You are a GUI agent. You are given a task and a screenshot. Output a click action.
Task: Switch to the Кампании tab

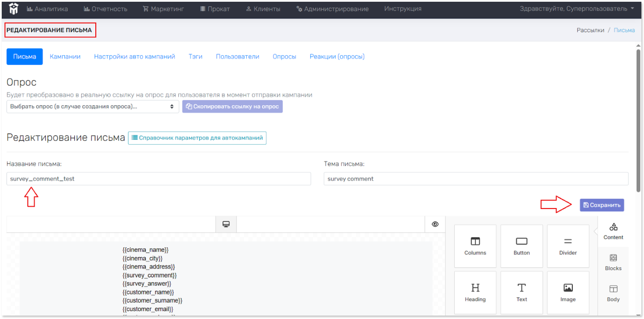(x=65, y=56)
